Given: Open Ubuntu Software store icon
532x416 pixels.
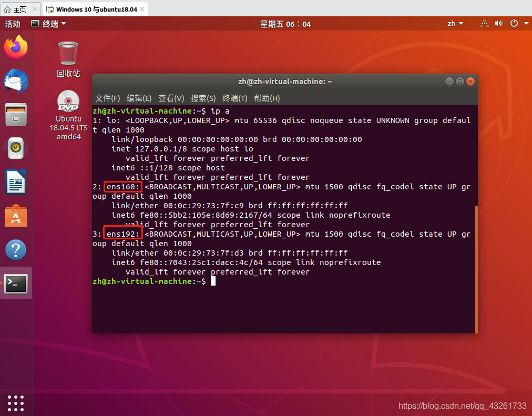Looking at the screenshot, I should coord(16,216).
